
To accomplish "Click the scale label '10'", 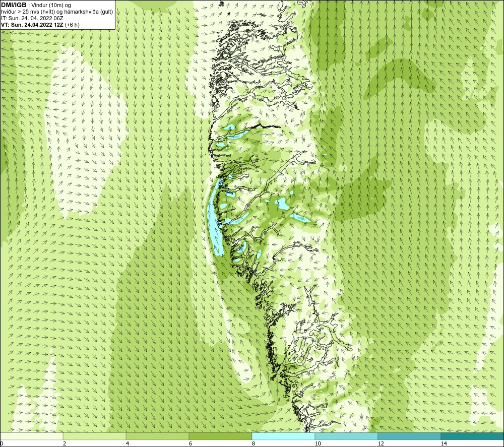I will 318,443.
